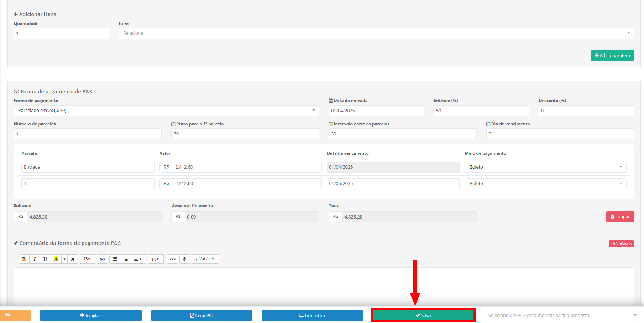Open the Item Selecione dropdown

tap(376, 33)
